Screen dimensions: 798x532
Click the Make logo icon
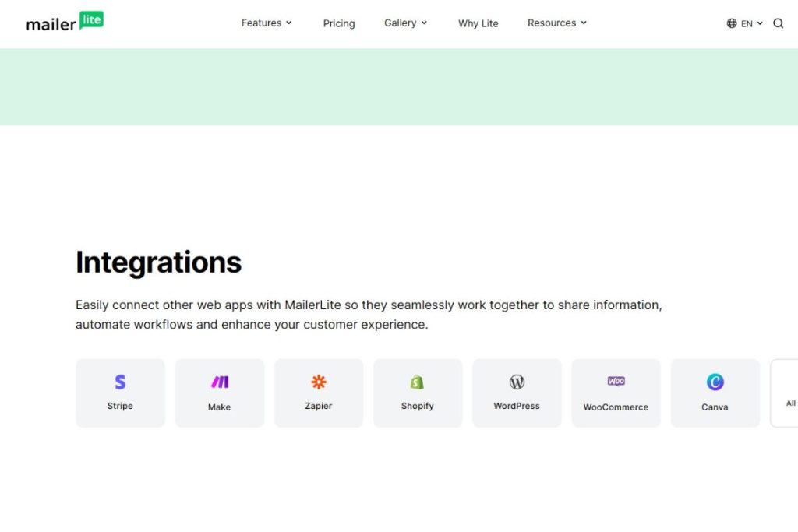[220, 382]
